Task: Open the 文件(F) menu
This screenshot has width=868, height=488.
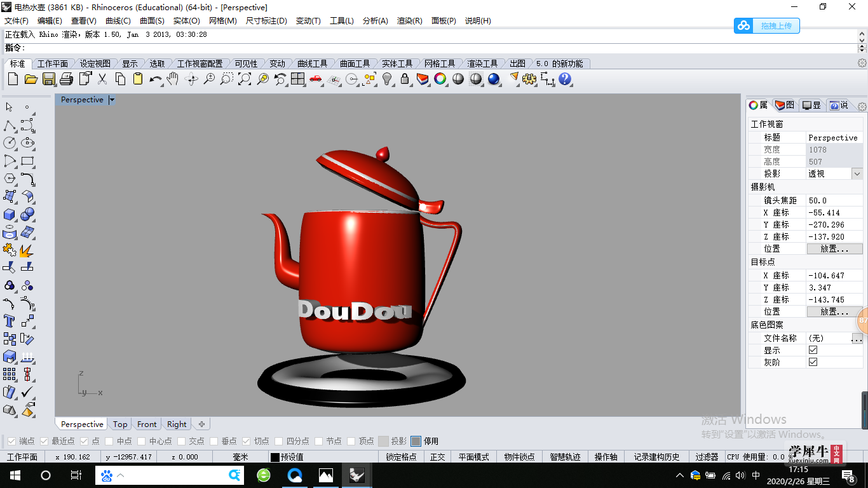Action: click(x=17, y=21)
